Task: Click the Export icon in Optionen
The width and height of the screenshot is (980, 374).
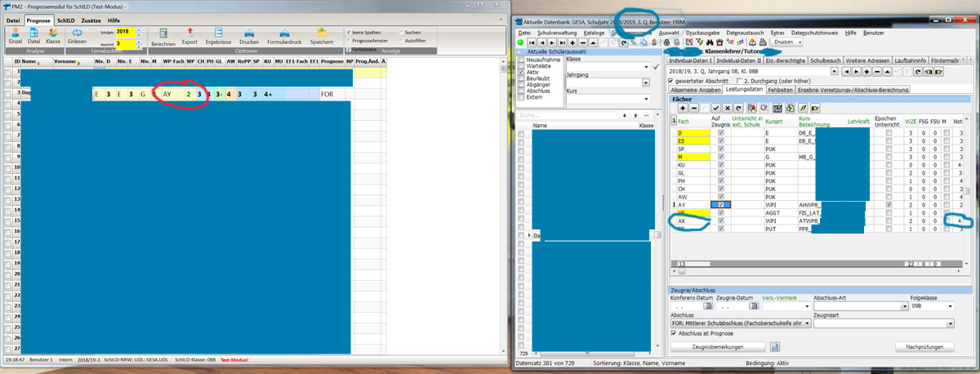Action: pyautogui.click(x=189, y=33)
